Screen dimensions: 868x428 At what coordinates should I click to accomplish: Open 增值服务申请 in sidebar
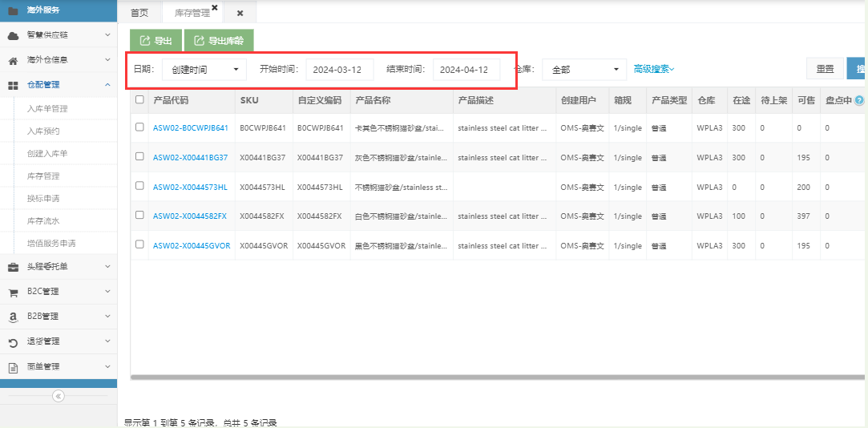tap(51, 243)
